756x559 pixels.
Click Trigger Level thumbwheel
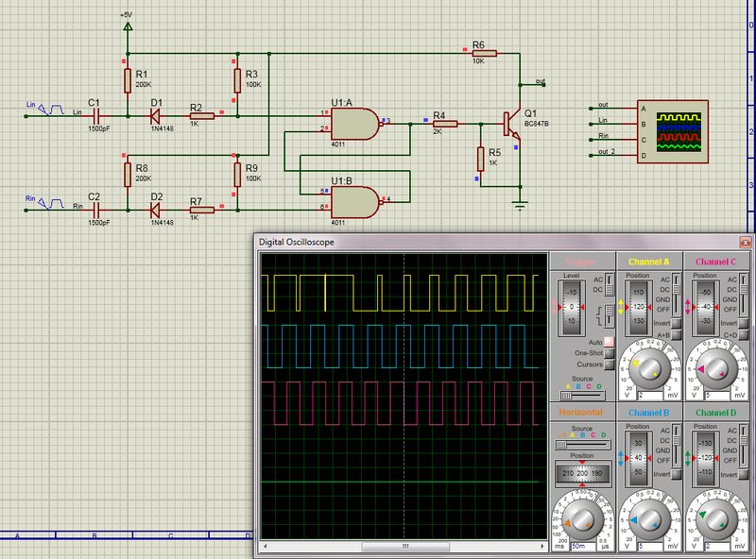(572, 307)
